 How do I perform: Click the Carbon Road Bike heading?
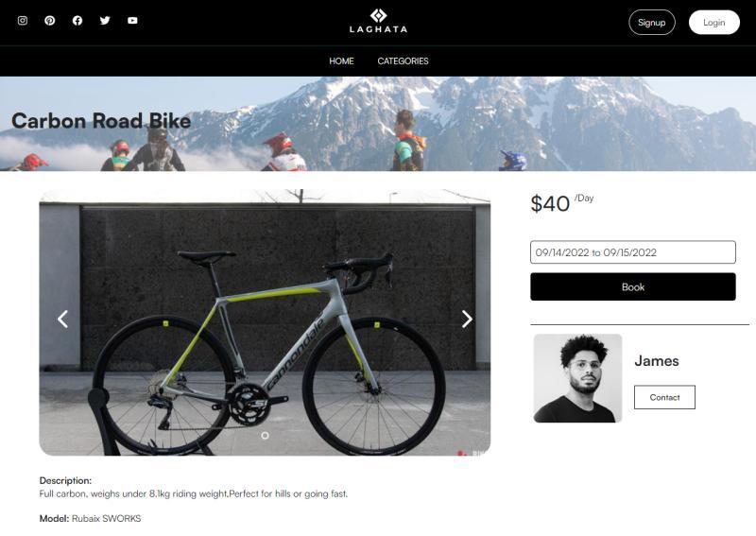point(101,121)
